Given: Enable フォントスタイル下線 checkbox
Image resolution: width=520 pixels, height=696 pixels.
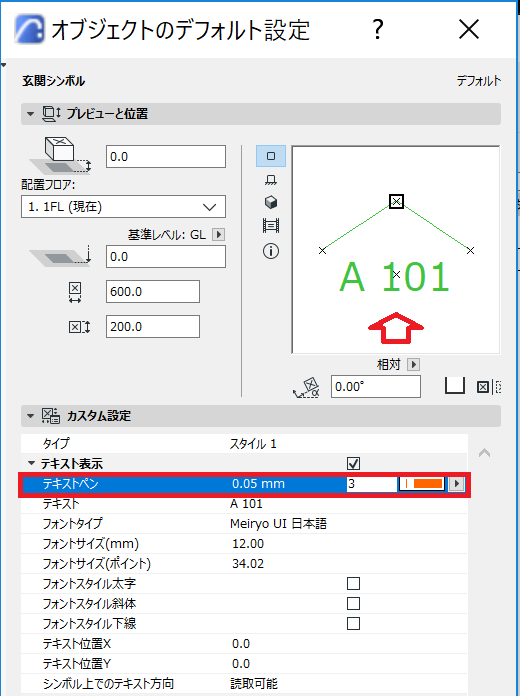Looking at the screenshot, I should pos(353,623).
